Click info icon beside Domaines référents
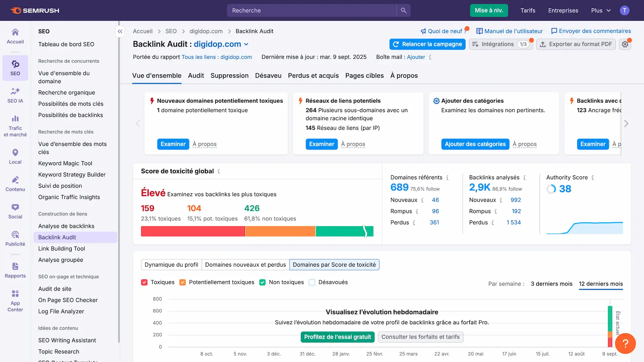The height and width of the screenshot is (362, 644). tap(447, 177)
